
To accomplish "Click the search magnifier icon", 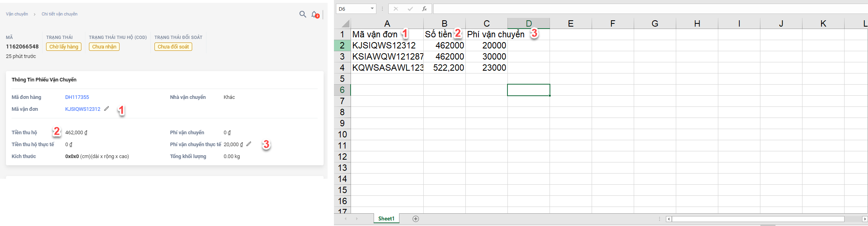I will click(303, 14).
